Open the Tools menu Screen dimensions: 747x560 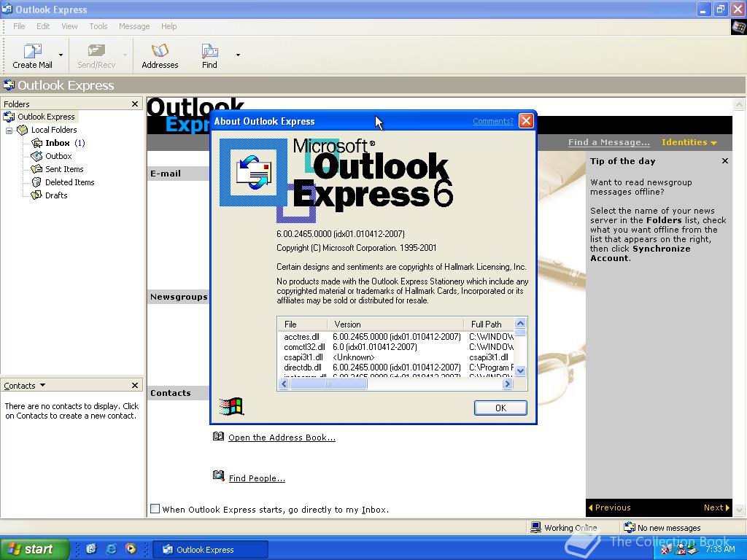98,26
